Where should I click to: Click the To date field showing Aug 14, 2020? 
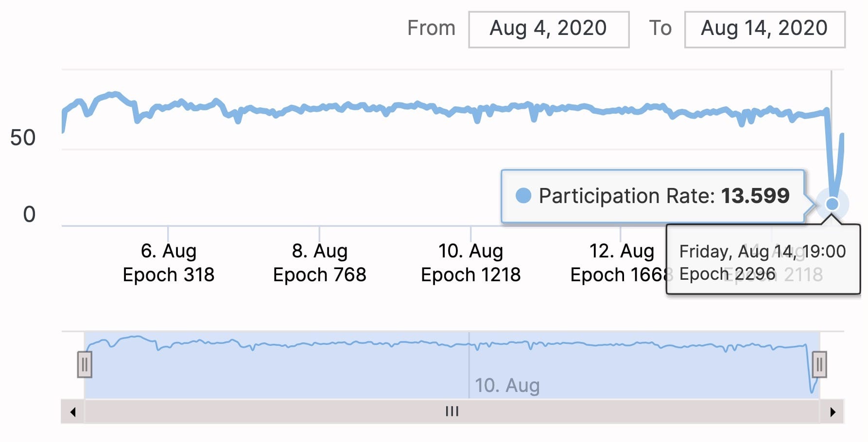point(764,28)
